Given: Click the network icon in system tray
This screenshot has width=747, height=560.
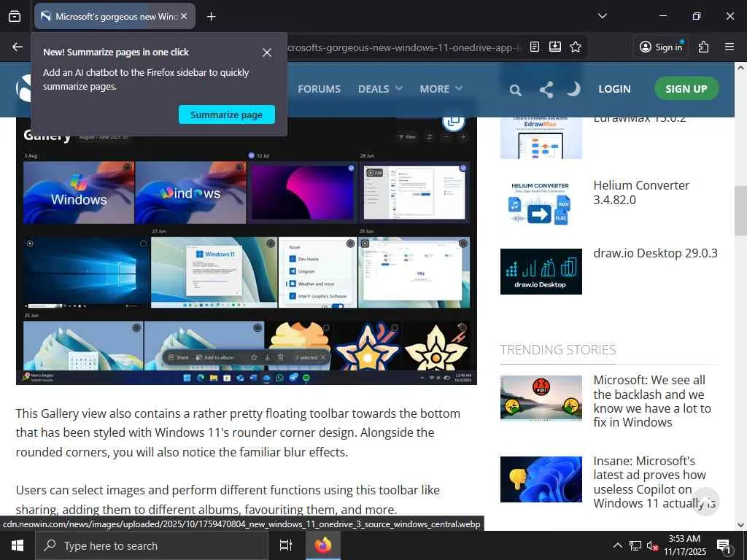Looking at the screenshot, I should pos(635,545).
